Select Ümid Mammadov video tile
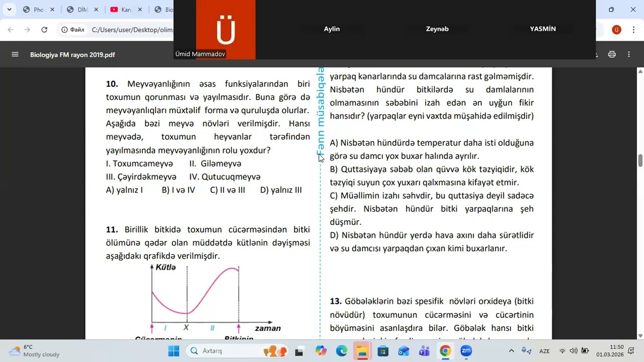This screenshot has height=362, width=644. 225,30
